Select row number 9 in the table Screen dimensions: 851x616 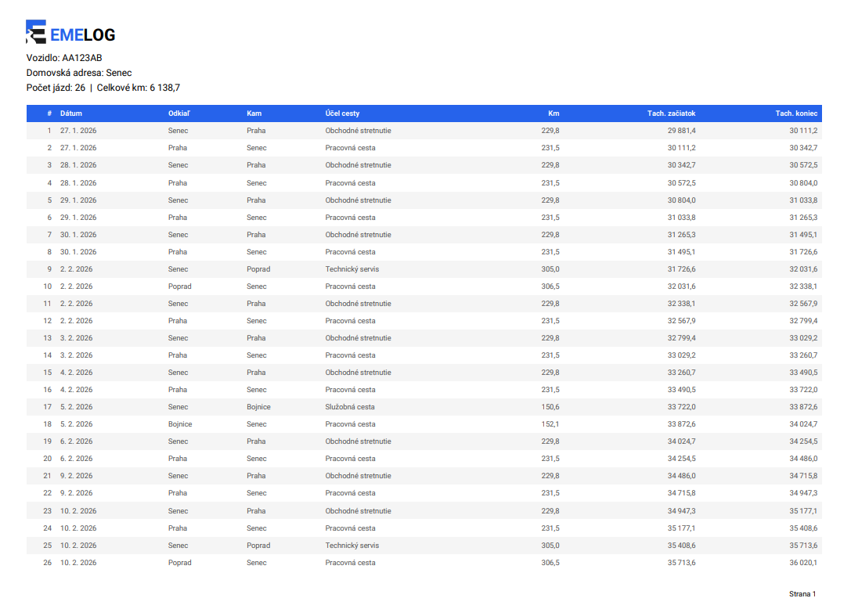coord(49,269)
